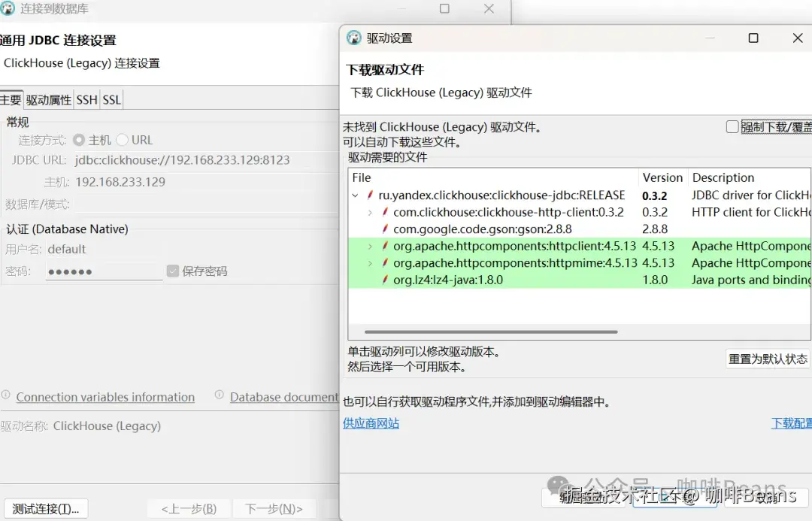The height and width of the screenshot is (521, 812).
Task: Click info icon beside Connection variables information
Action: click(x=6, y=395)
